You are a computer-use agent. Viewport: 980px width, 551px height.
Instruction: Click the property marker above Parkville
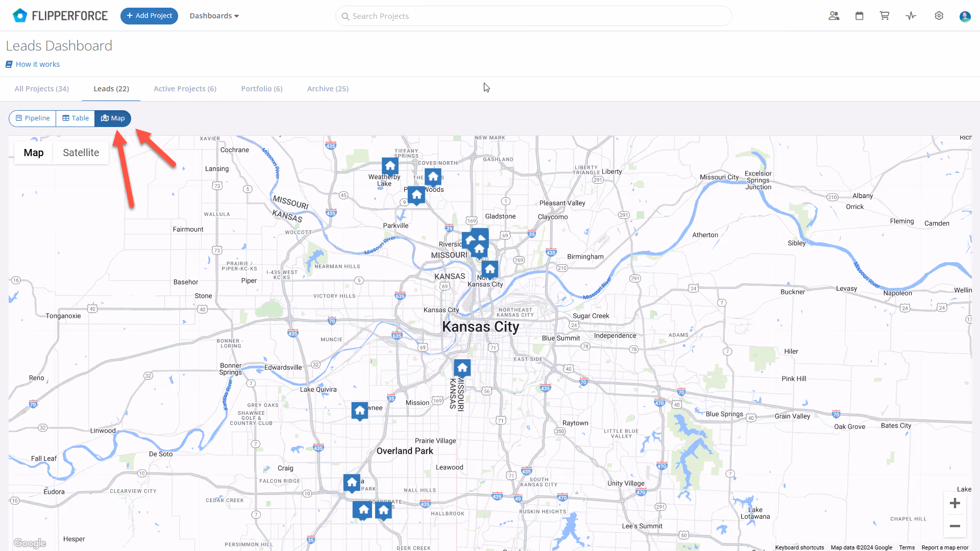pyautogui.click(x=416, y=196)
